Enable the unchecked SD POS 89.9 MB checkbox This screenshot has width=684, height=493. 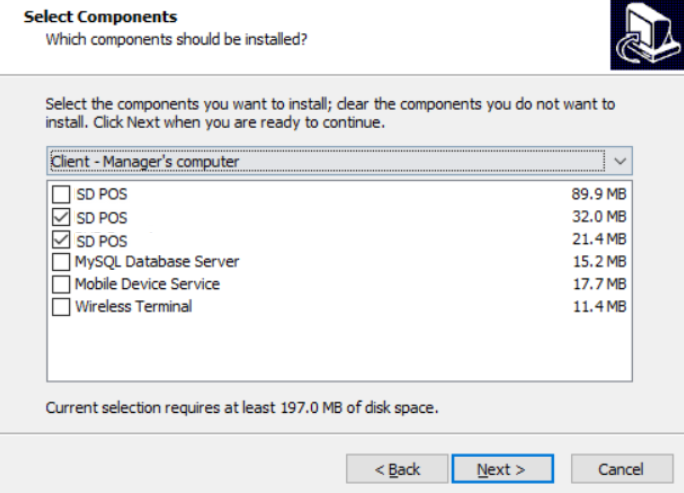(61, 194)
